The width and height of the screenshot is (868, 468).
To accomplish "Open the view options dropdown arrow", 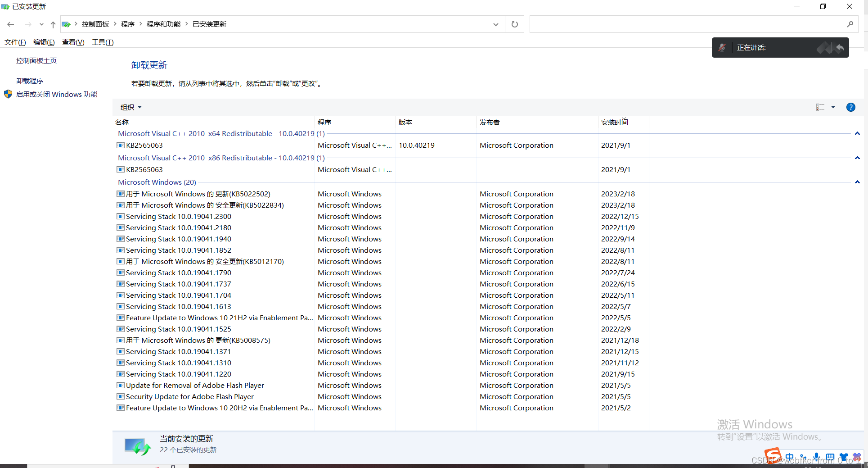I will click(x=833, y=107).
